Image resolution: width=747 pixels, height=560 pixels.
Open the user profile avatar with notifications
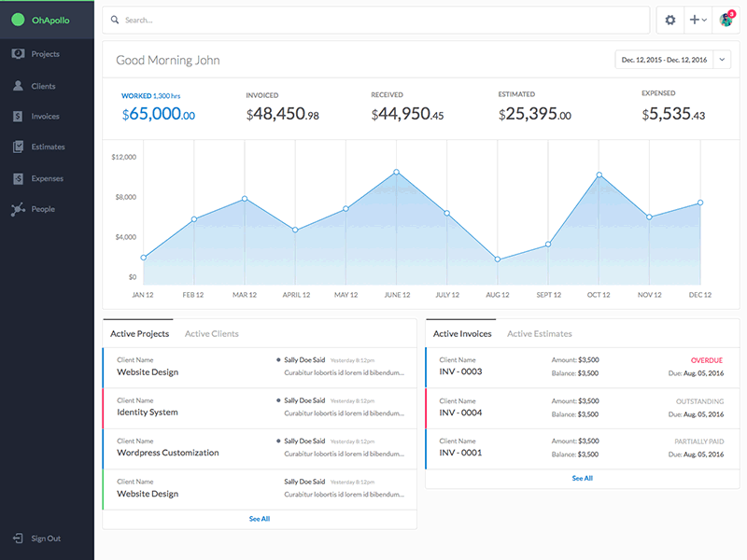click(x=726, y=19)
